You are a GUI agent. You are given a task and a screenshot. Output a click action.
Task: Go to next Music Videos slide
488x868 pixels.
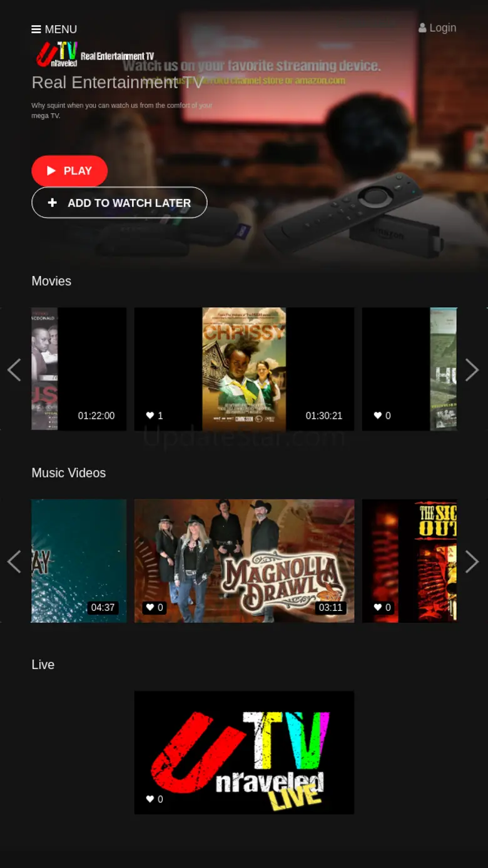click(x=472, y=561)
